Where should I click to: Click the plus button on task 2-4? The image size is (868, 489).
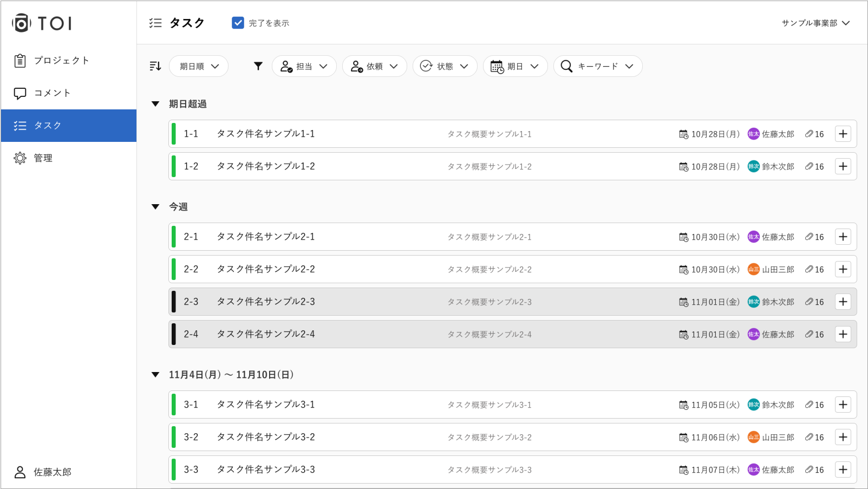tap(843, 334)
